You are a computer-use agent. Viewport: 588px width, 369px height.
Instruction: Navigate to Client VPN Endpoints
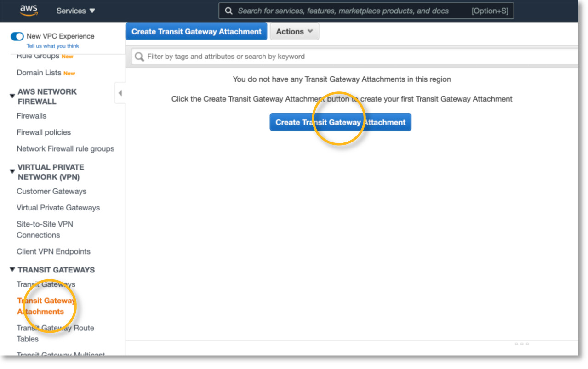53,251
